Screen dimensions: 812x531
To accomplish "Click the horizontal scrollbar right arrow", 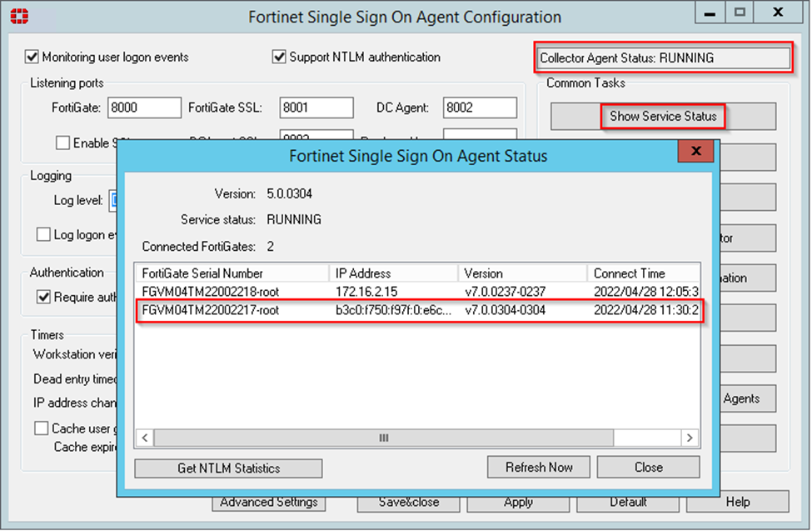I will pos(690,438).
